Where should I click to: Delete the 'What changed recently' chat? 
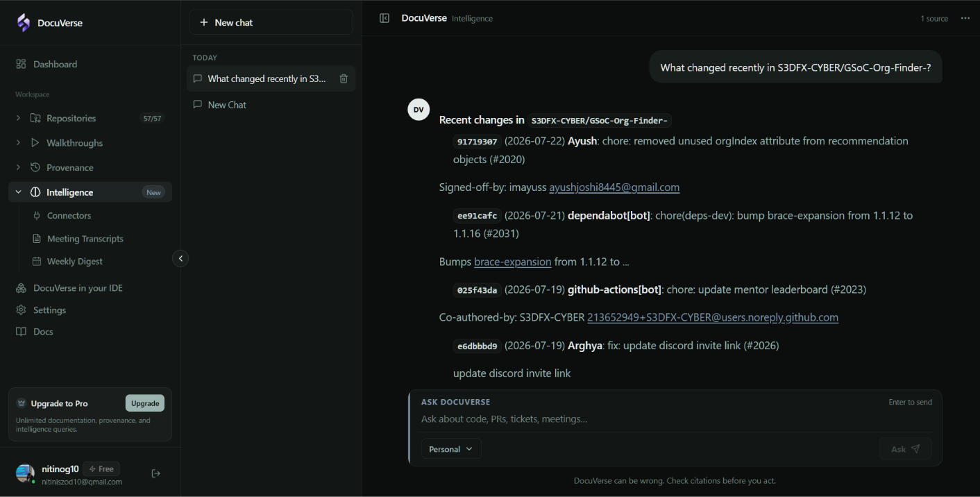[x=344, y=78]
